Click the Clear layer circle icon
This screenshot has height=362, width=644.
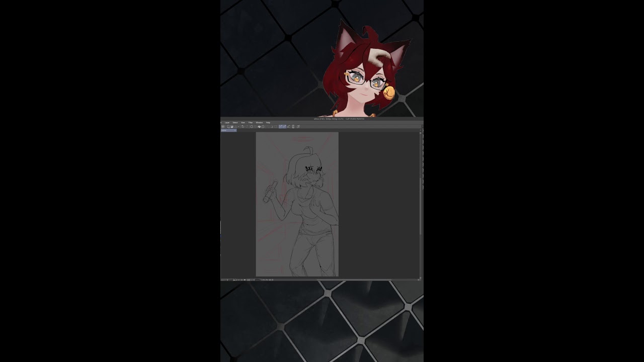(x=252, y=127)
